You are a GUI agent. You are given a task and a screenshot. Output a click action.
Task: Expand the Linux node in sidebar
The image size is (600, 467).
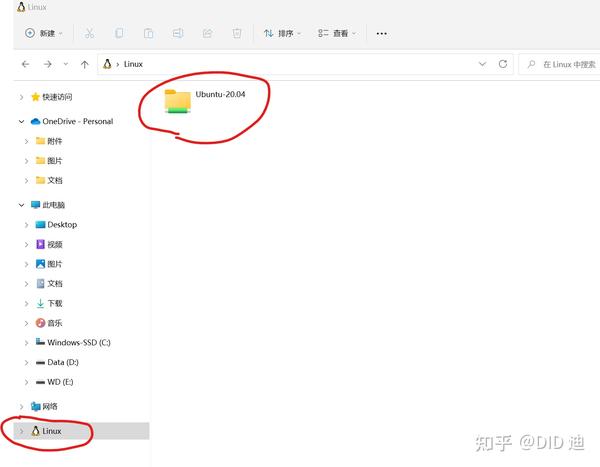pyautogui.click(x=21, y=431)
